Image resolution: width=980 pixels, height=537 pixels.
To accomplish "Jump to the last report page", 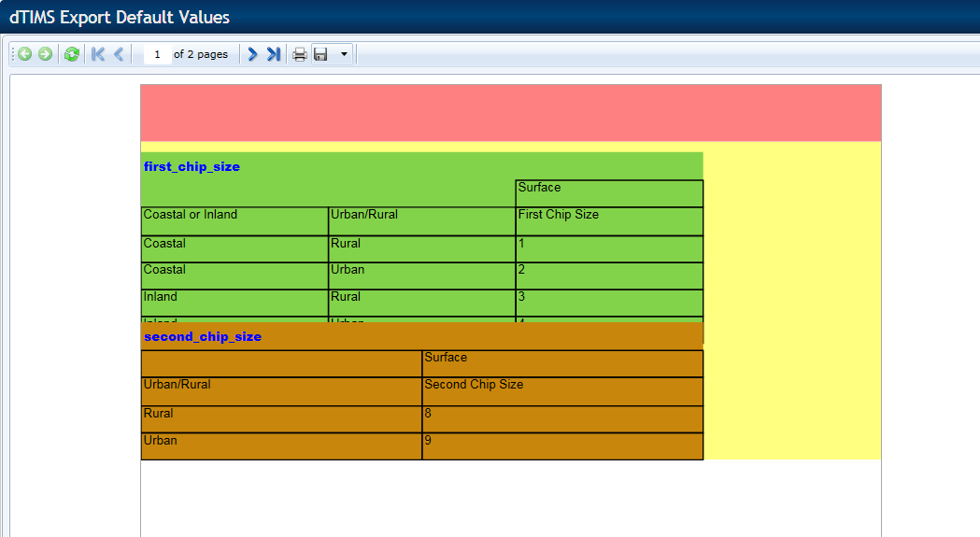I will pos(273,54).
